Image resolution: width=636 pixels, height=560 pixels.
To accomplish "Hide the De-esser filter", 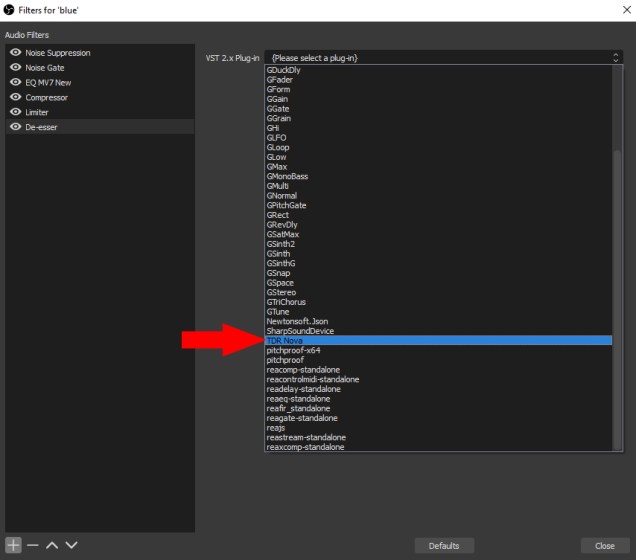I will click(15, 128).
